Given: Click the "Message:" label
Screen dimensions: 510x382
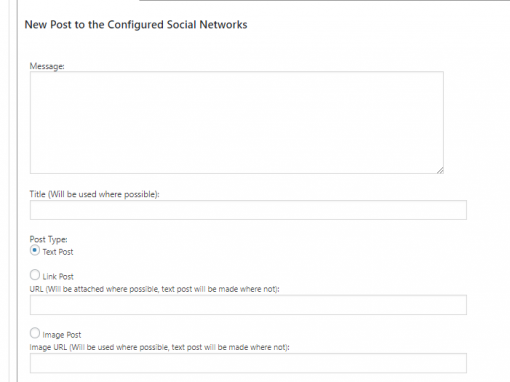Looking at the screenshot, I should pyautogui.click(x=47, y=66).
